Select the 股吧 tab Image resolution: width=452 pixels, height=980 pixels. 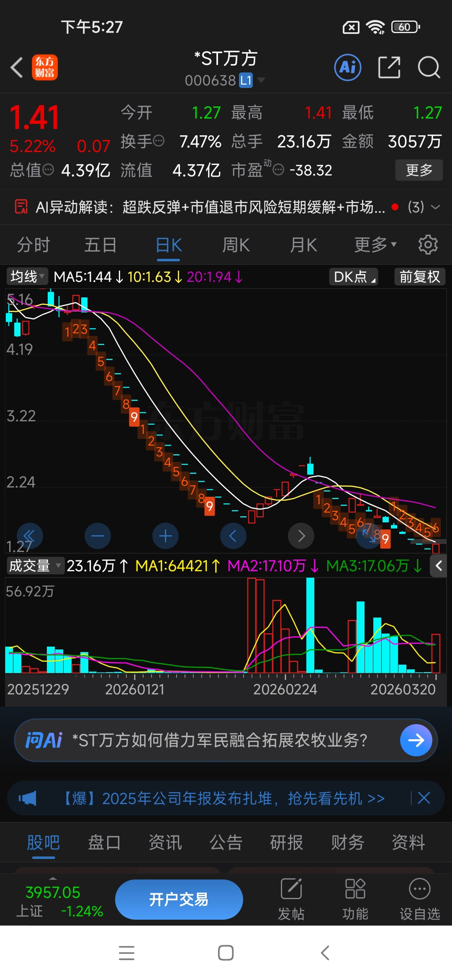tap(44, 843)
